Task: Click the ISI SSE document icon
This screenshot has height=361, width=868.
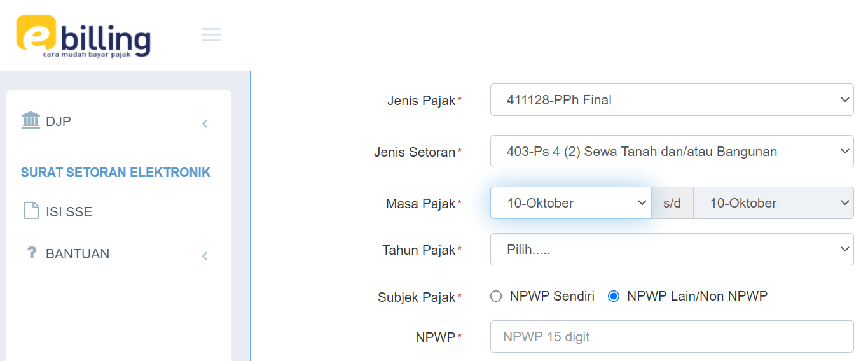Action: 31,211
